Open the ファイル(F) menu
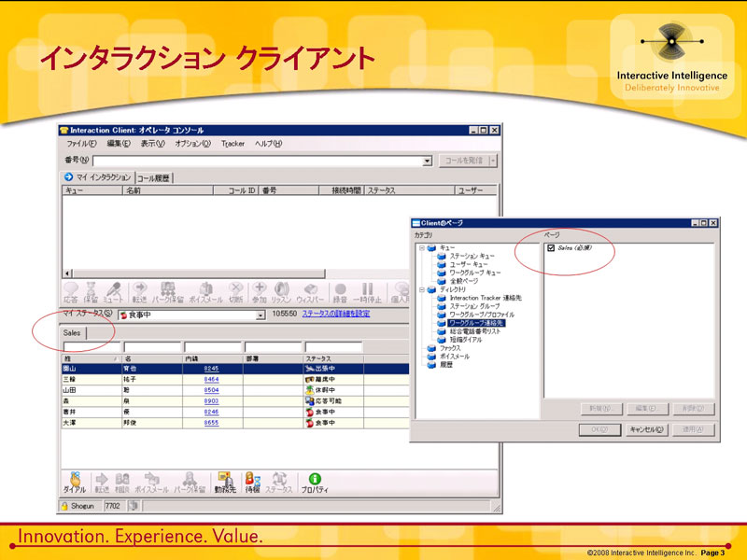The width and height of the screenshot is (747, 560). [x=81, y=144]
